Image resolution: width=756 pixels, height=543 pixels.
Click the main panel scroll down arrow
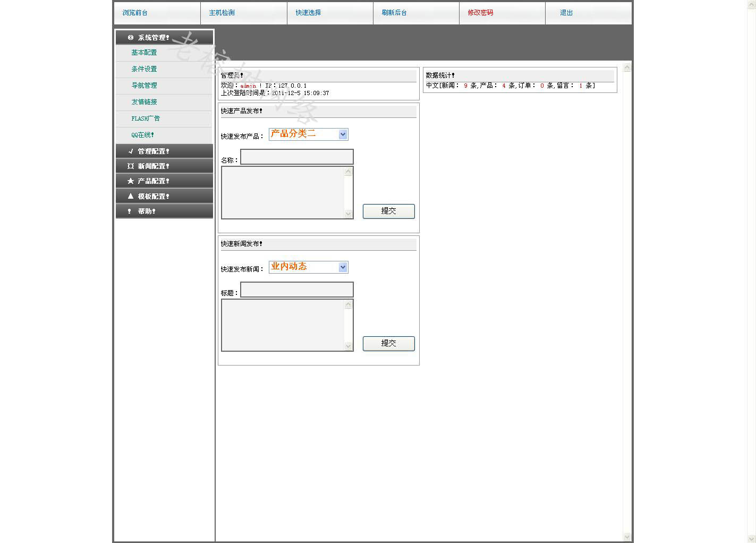627,537
